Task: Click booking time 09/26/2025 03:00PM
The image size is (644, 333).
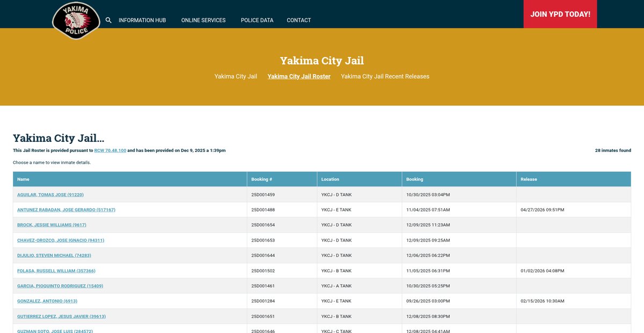Action: pos(428,301)
